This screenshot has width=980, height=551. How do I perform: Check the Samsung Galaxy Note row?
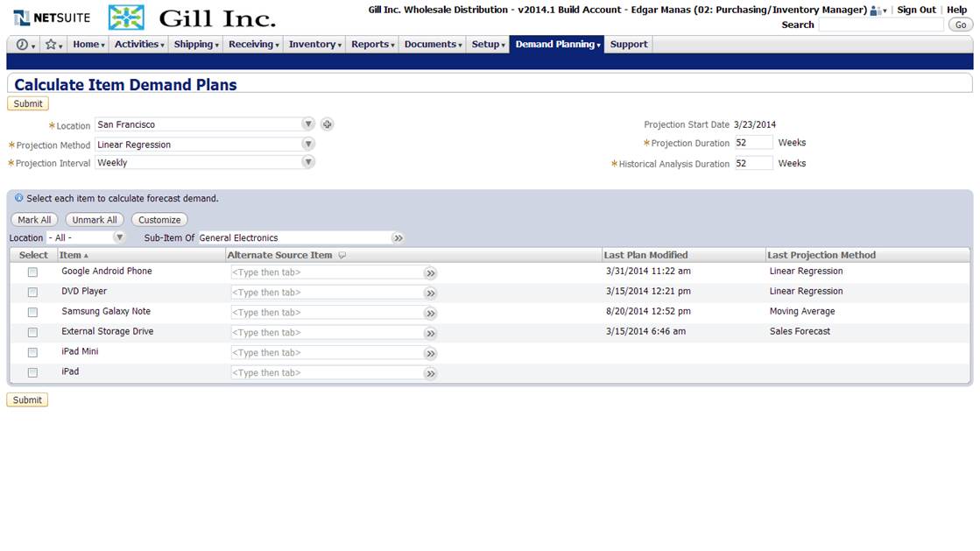click(x=32, y=312)
